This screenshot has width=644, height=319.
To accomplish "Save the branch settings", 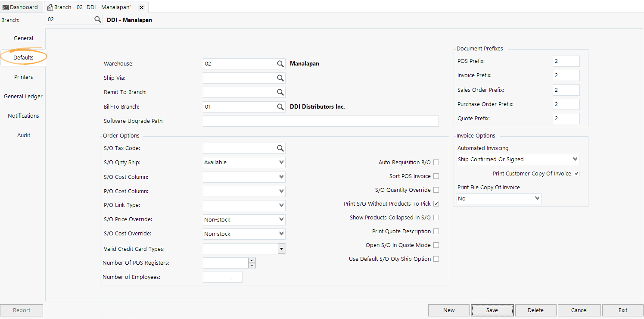I will click(492, 310).
